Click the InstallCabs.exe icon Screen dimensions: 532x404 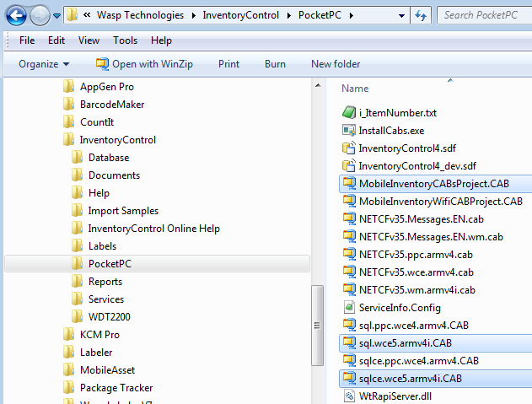(x=349, y=130)
